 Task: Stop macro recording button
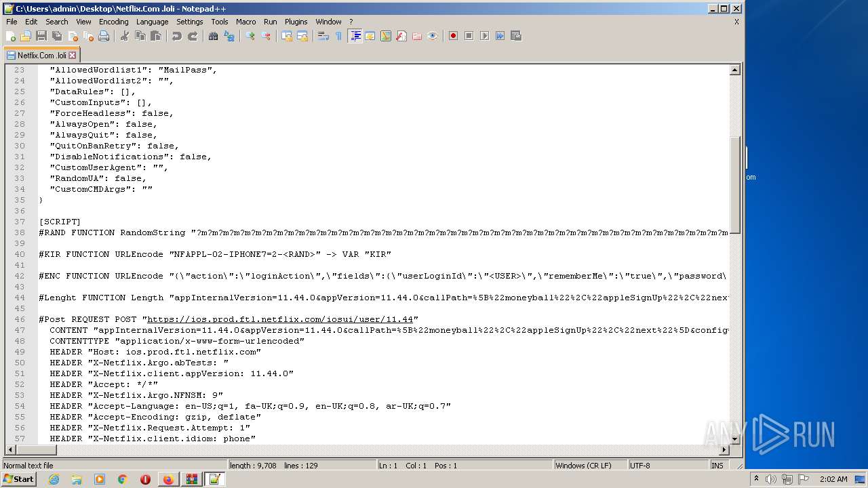pos(469,36)
